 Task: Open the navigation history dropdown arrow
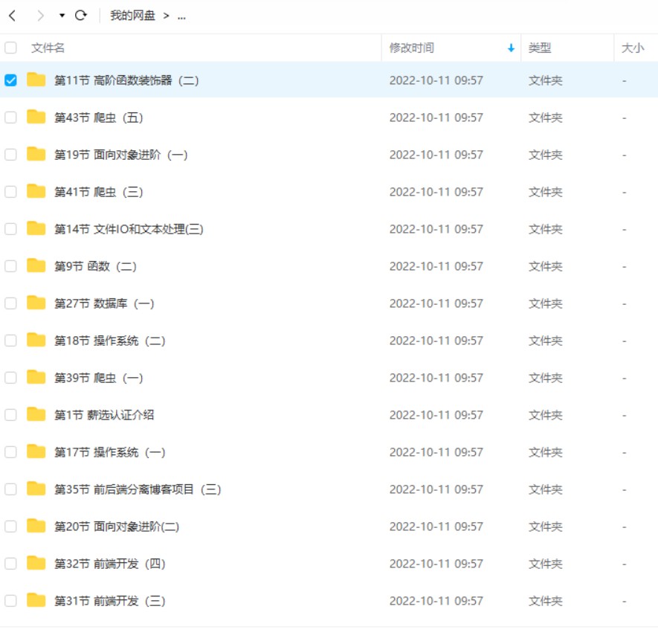[62, 16]
